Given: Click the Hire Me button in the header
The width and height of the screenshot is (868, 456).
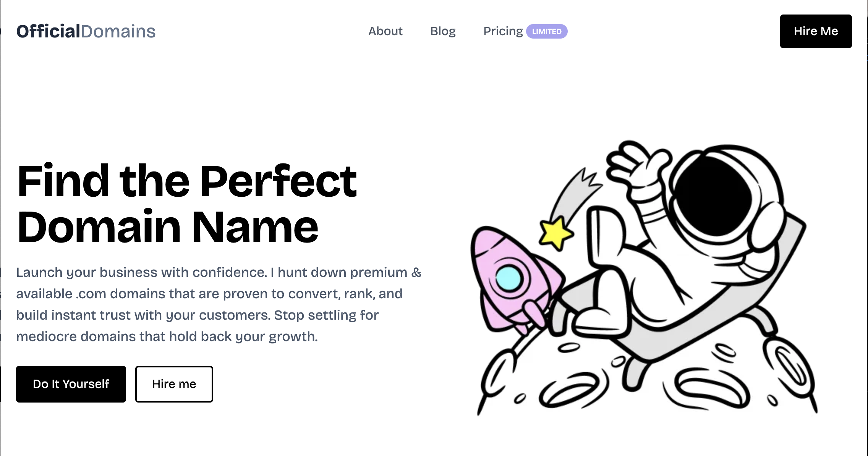Looking at the screenshot, I should [x=816, y=31].
